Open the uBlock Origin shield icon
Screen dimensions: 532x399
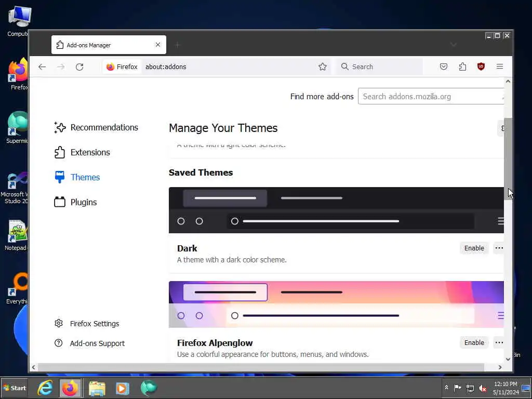pyautogui.click(x=481, y=67)
